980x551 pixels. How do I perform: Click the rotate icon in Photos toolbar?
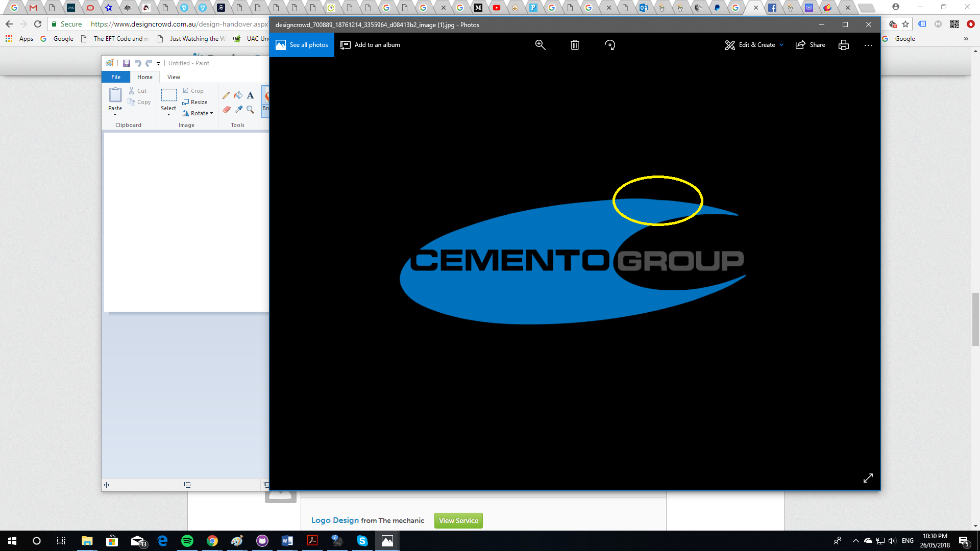(609, 45)
